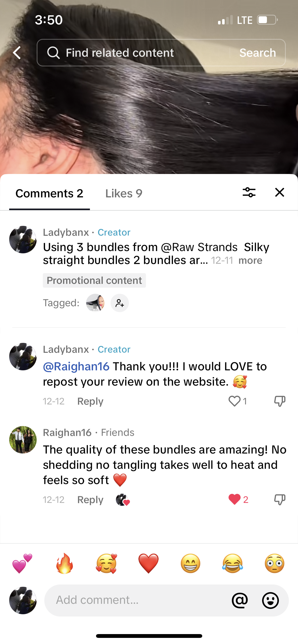Send the two pink hearts emoji
The height and width of the screenshot is (644, 298).
[22, 563]
